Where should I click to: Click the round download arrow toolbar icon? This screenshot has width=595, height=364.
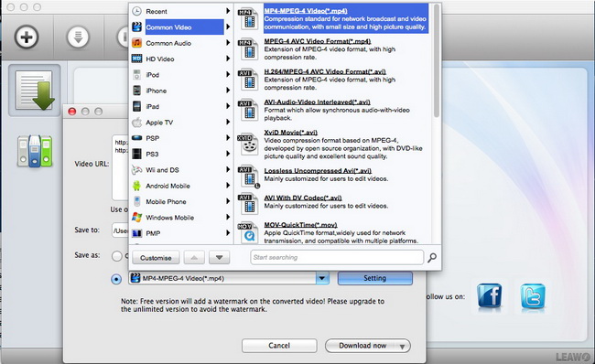tap(78, 37)
